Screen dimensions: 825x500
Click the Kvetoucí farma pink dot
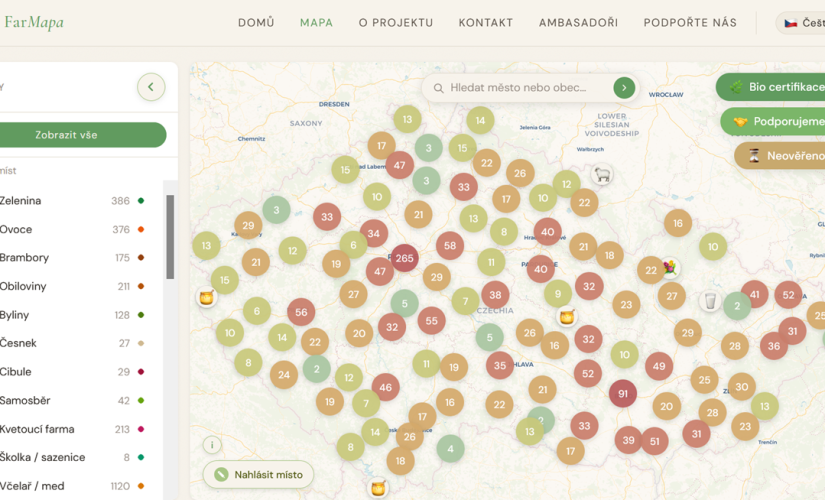141,429
